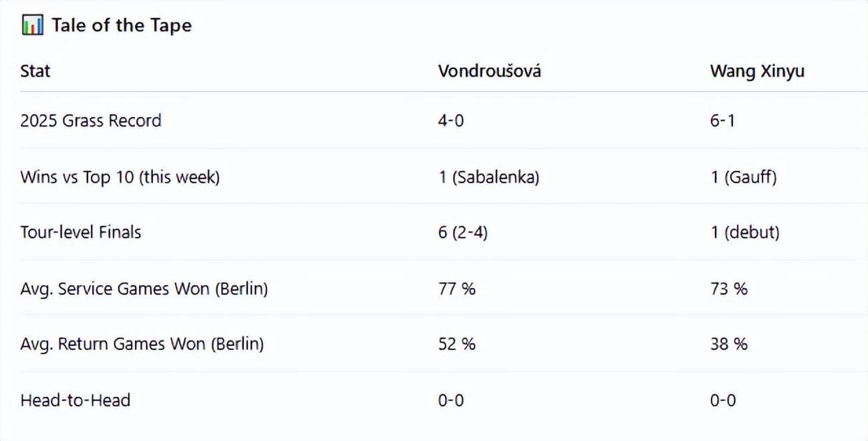
Task: Click the 1 (Gauff) cell
Action: 744,177
